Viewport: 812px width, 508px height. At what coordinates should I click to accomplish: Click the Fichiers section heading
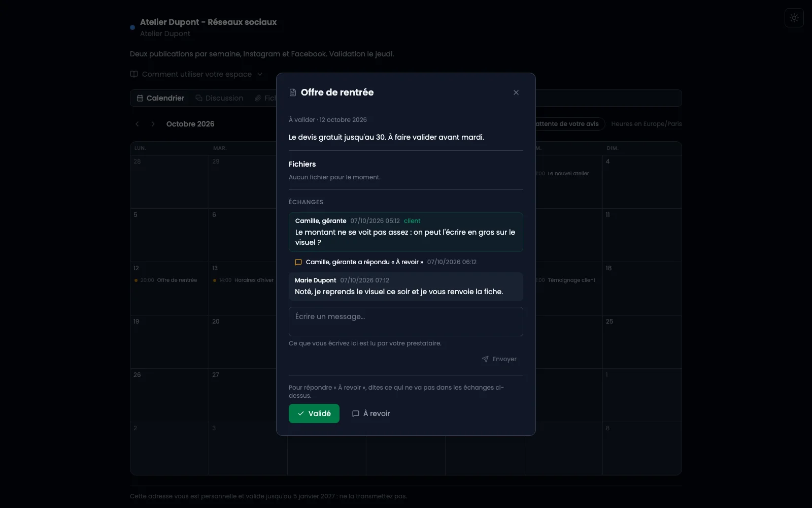click(302, 164)
